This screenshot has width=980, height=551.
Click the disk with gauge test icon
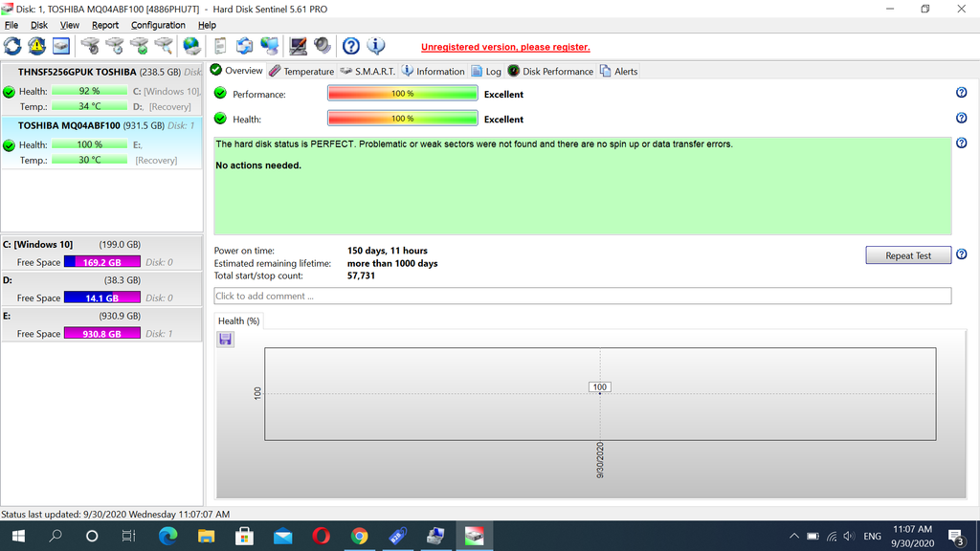click(x=91, y=46)
